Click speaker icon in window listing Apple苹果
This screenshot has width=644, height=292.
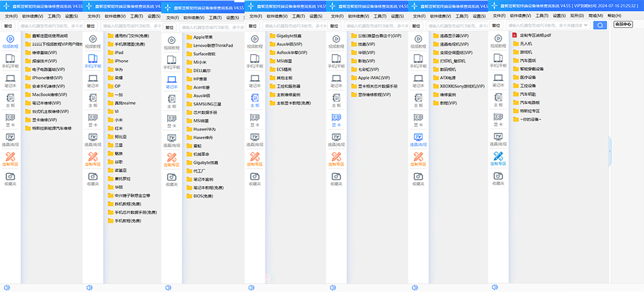[x=168, y=288]
